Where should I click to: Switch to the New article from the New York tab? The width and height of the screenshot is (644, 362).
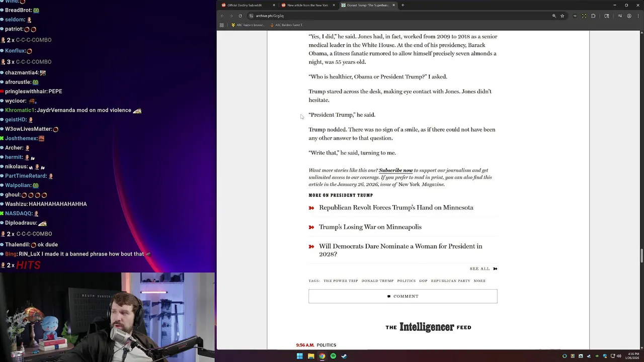307,5
